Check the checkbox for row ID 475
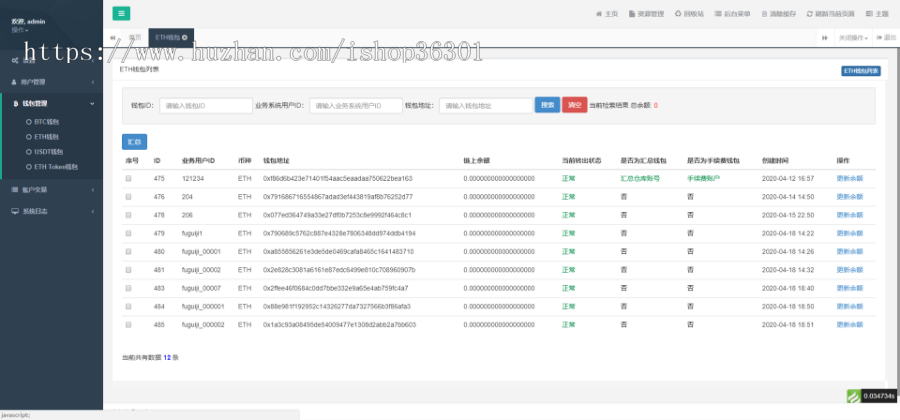 click(x=128, y=178)
